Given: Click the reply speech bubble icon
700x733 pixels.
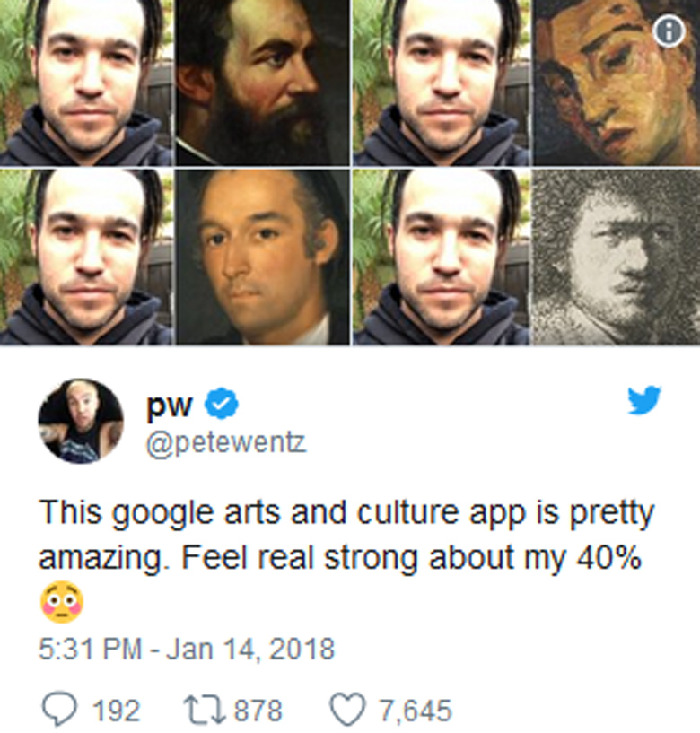Looking at the screenshot, I should [60, 710].
